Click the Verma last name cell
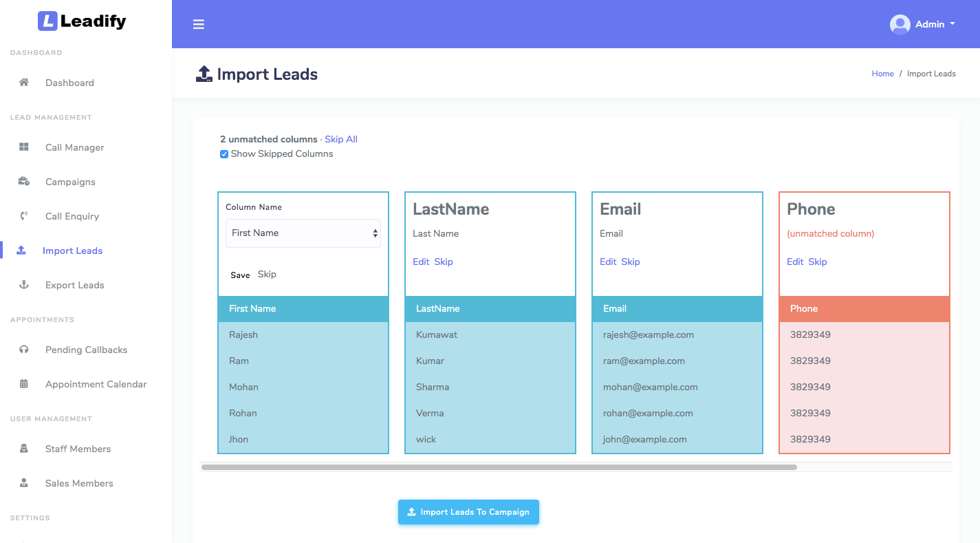This screenshot has height=543, width=980. click(490, 414)
